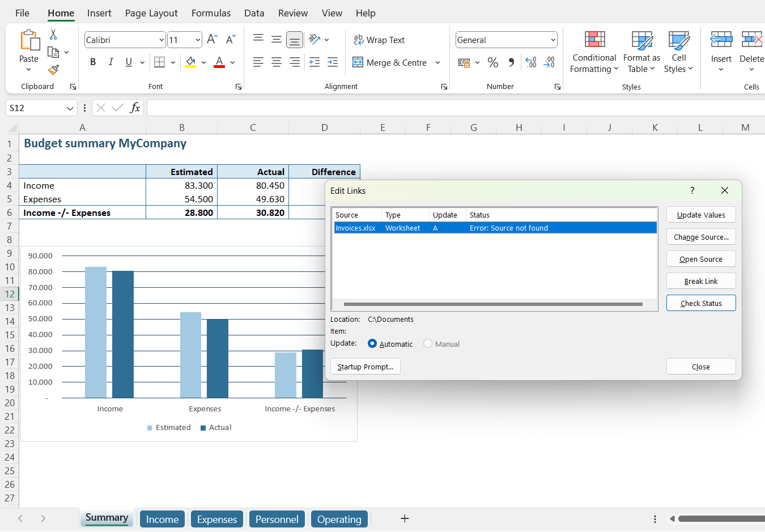Click the Increase Decimal icon
The width and height of the screenshot is (765, 532).
[530, 62]
